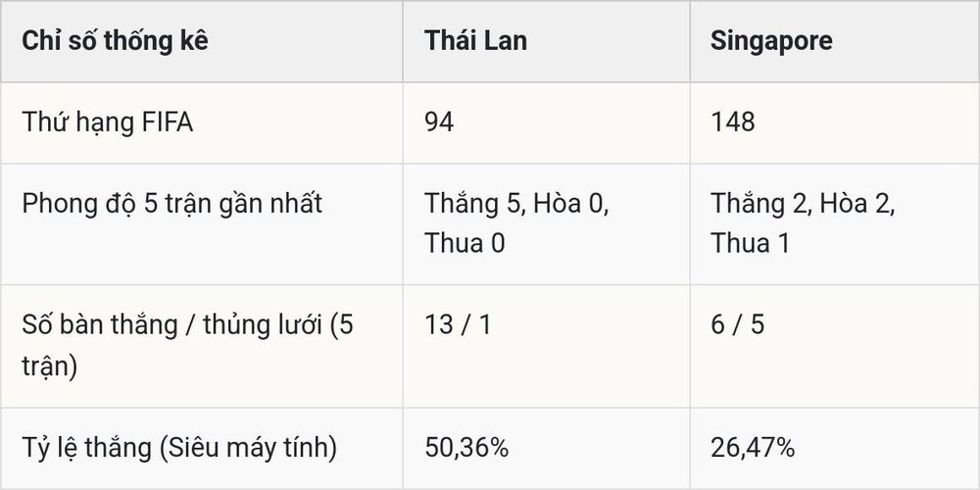Click the 'Thứ hạng FIFA' row label

click(x=108, y=122)
